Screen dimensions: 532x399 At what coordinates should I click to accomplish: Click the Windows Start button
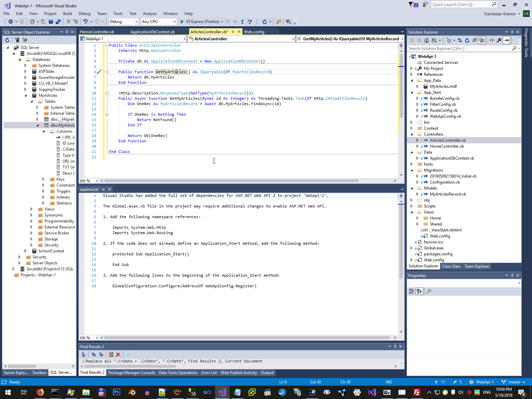(x=8, y=392)
